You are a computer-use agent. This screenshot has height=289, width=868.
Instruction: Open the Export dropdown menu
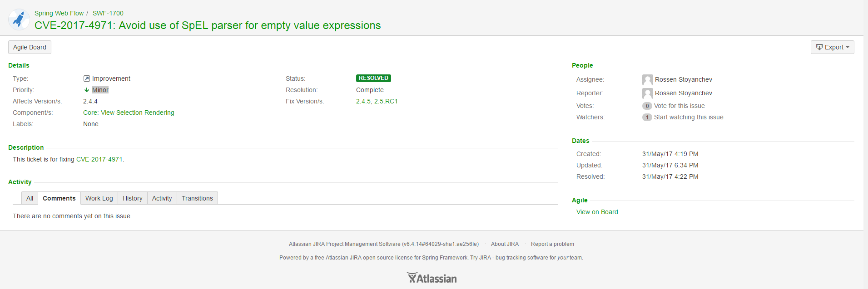(832, 47)
